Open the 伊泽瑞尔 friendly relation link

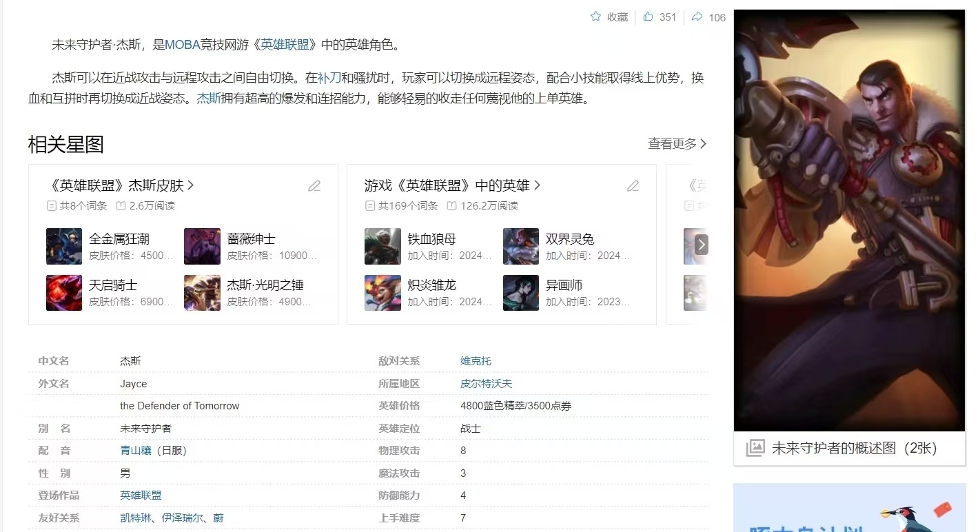pyautogui.click(x=182, y=518)
